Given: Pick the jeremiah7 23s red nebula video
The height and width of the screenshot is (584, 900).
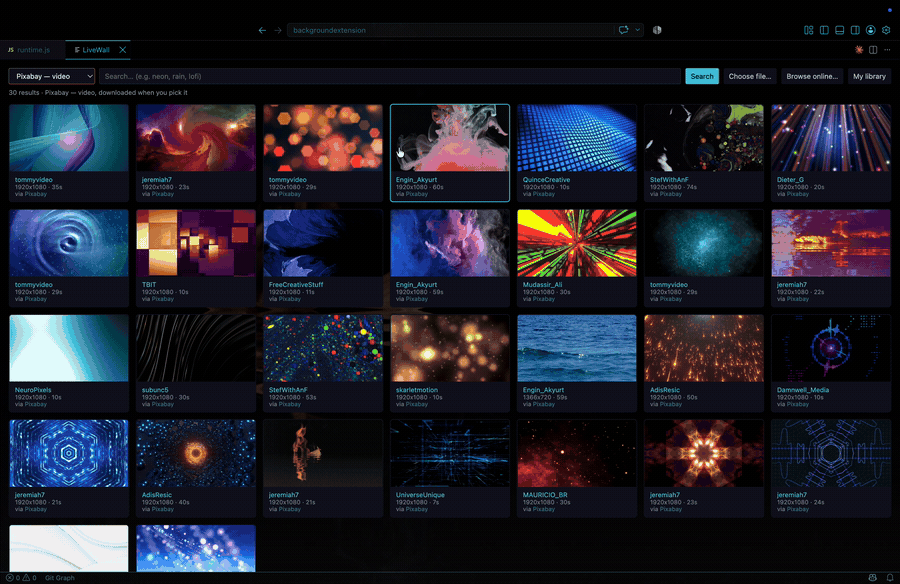Looking at the screenshot, I should pos(196,153).
